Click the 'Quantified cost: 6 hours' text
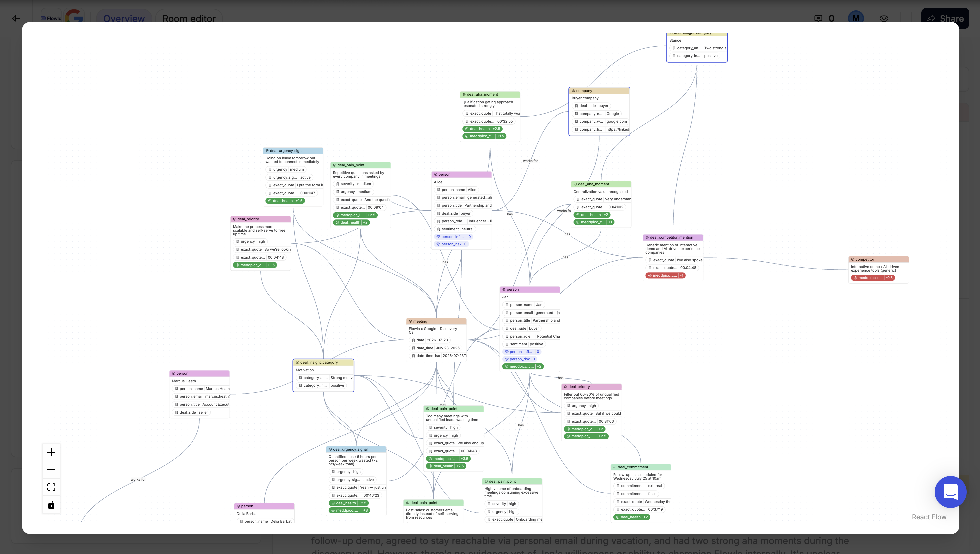Viewport: 980px width, 554px height. 353,460
